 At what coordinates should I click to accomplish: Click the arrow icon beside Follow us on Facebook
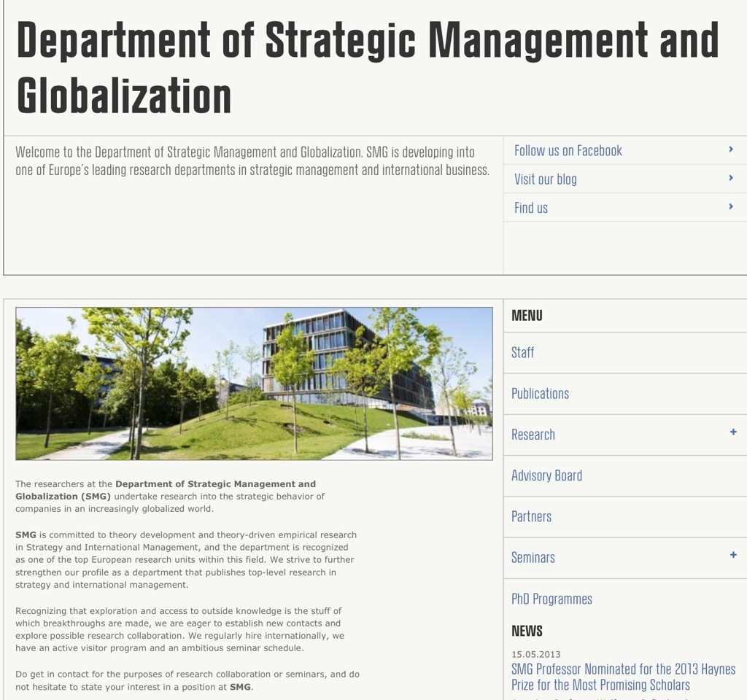pyautogui.click(x=731, y=149)
